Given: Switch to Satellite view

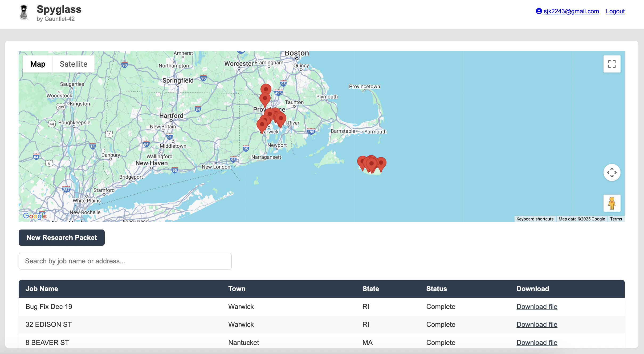Looking at the screenshot, I should [74, 64].
